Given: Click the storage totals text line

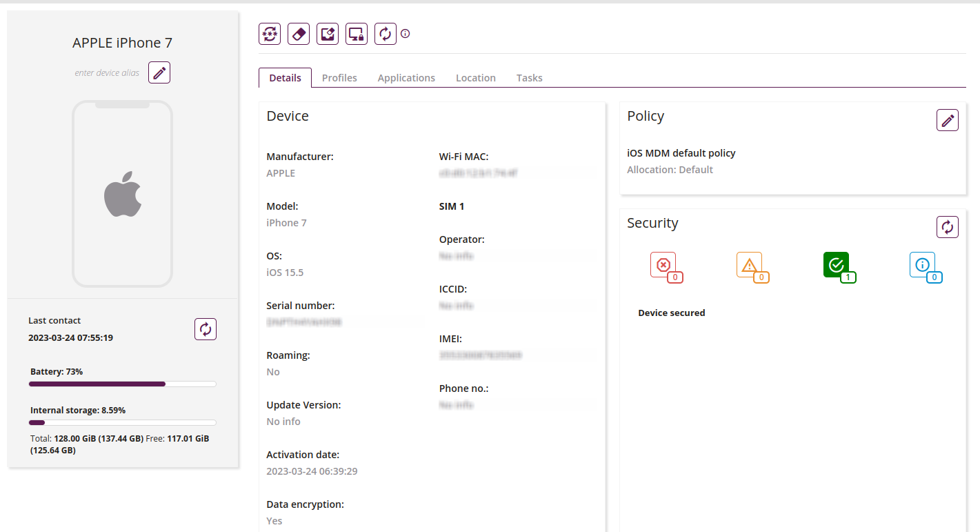Looking at the screenshot, I should (x=120, y=444).
